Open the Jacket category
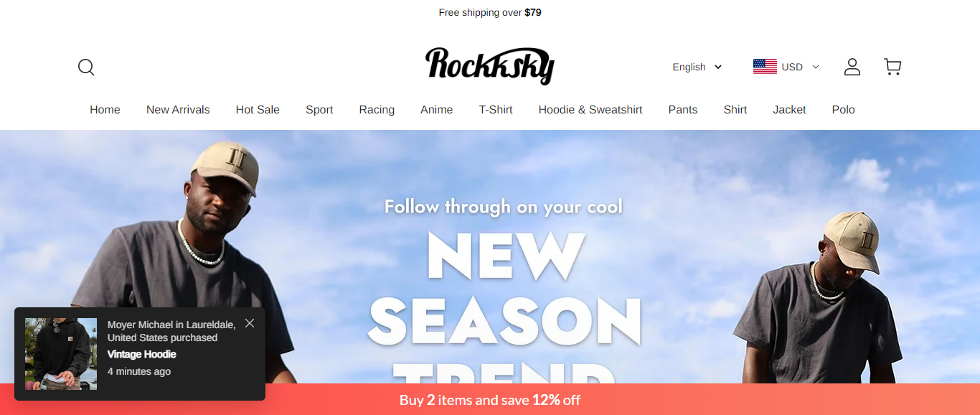Screen dimensions: 980x415 [x=789, y=110]
